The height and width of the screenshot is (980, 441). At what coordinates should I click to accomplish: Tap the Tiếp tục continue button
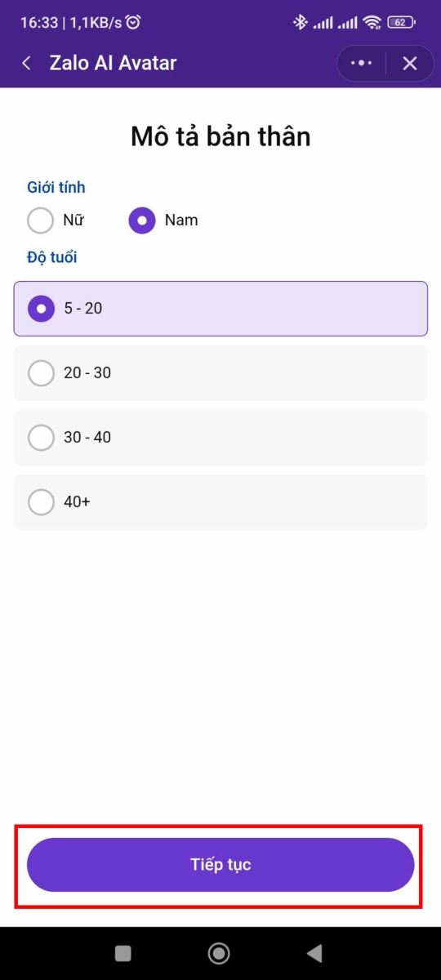220,865
